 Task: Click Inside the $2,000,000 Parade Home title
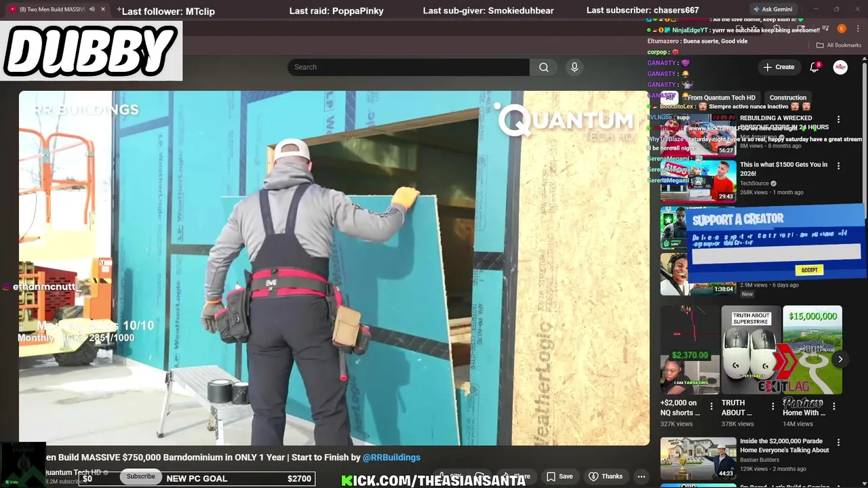(x=785, y=445)
